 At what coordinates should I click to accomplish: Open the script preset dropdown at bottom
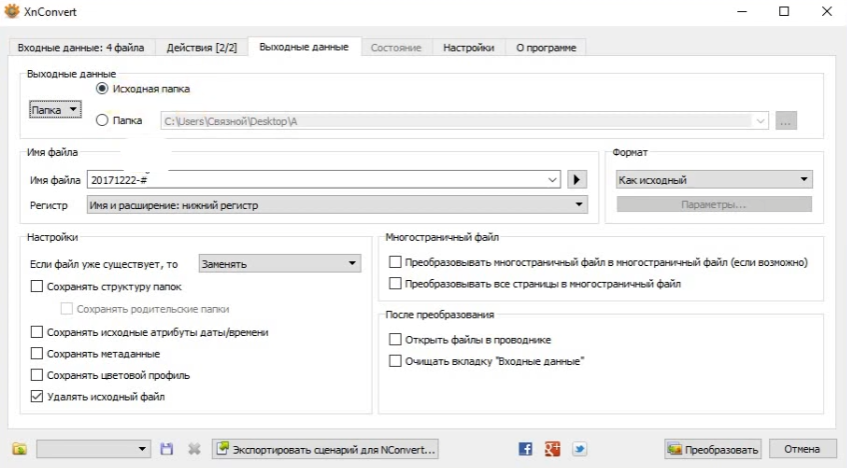pyautogui.click(x=93, y=449)
